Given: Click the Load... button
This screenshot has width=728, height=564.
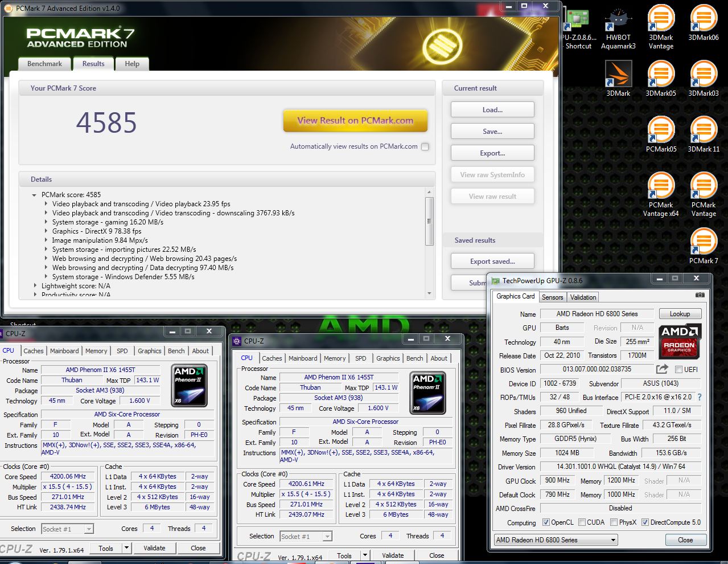Looking at the screenshot, I should (492, 110).
